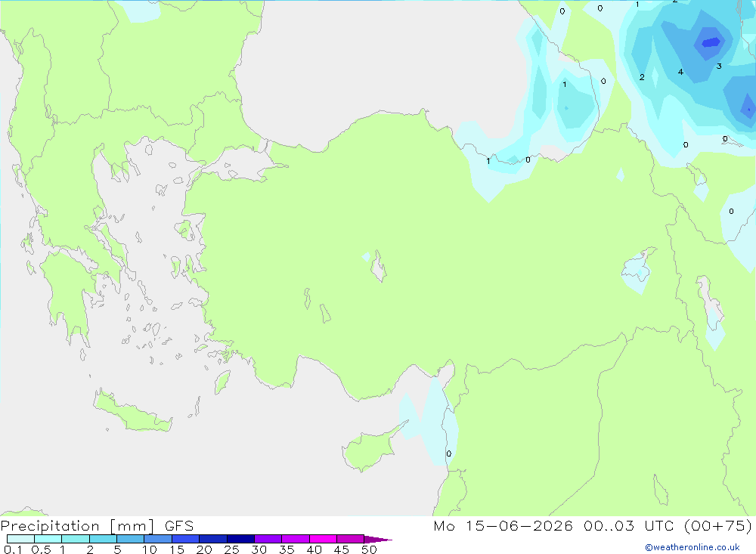Click the '25' legend scale label

[x=231, y=549]
